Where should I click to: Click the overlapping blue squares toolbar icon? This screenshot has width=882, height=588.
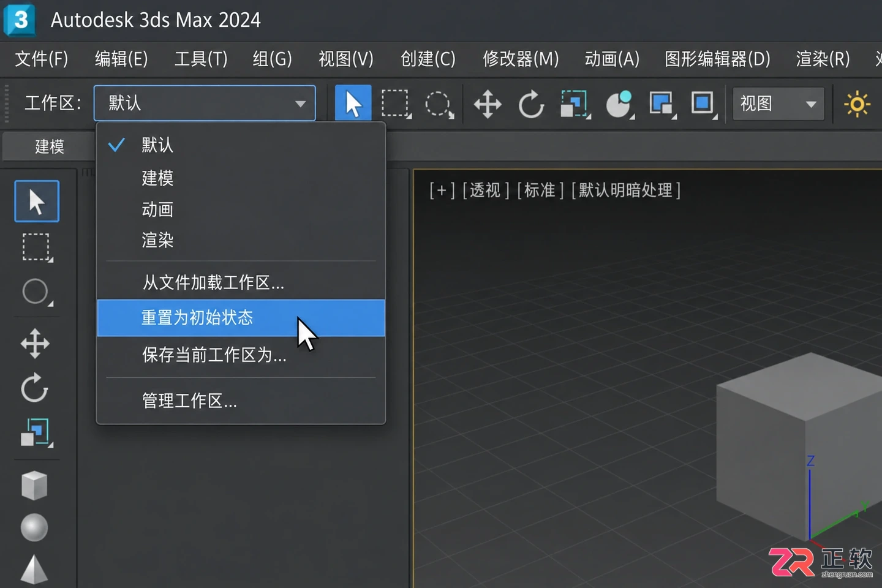pos(662,104)
